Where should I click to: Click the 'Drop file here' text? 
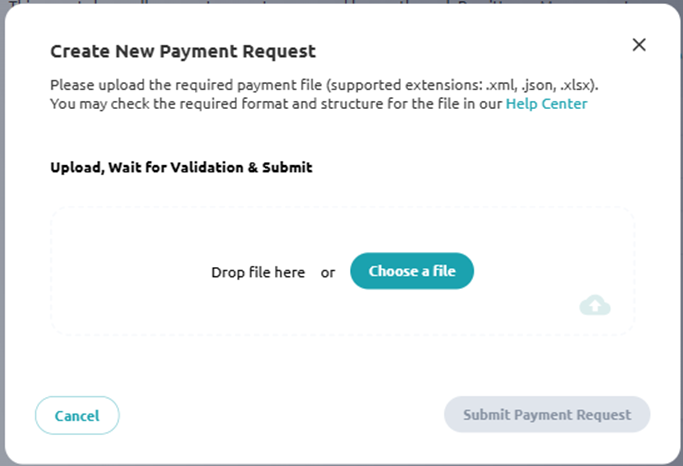point(258,272)
